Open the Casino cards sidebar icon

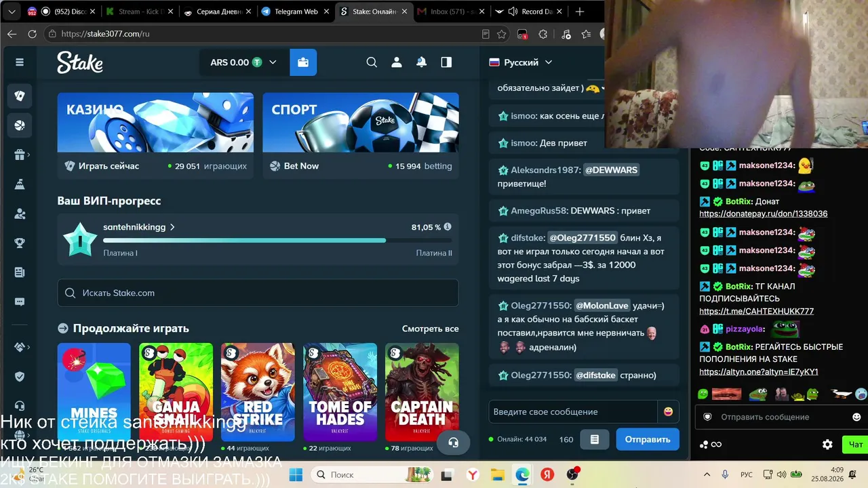[20, 96]
